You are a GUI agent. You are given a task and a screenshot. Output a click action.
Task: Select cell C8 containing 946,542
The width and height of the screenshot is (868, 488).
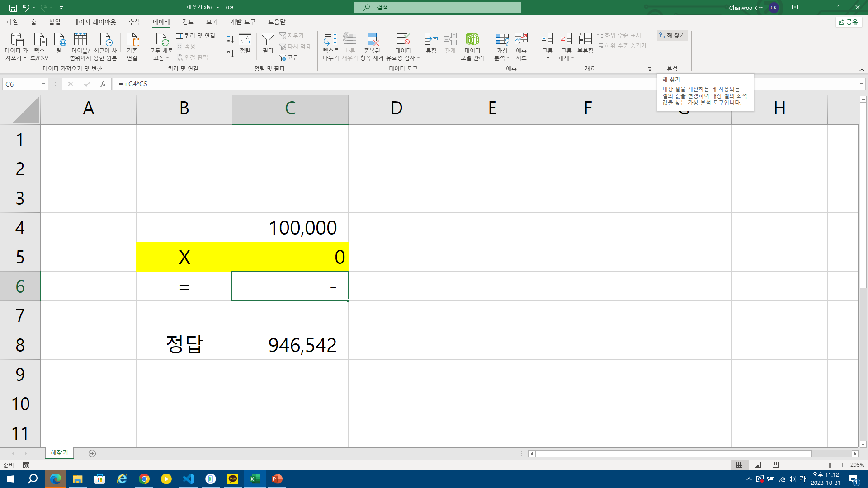click(290, 345)
